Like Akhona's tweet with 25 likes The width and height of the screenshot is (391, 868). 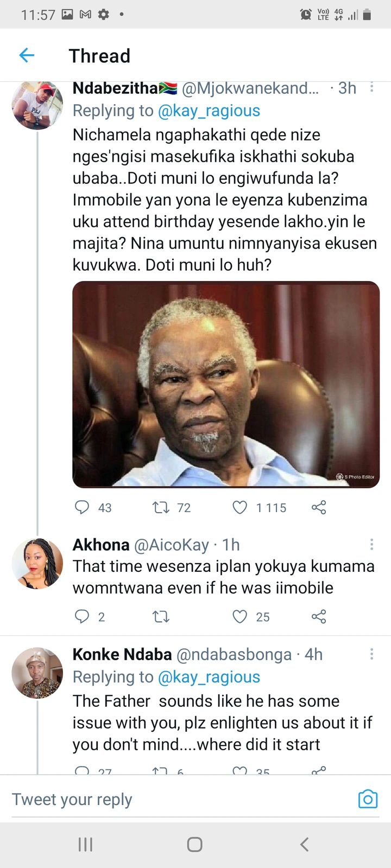pyautogui.click(x=240, y=616)
